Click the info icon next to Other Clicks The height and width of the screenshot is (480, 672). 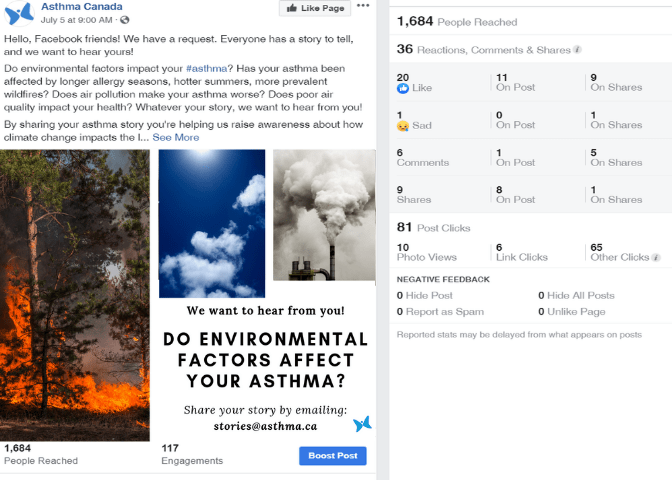point(656,257)
